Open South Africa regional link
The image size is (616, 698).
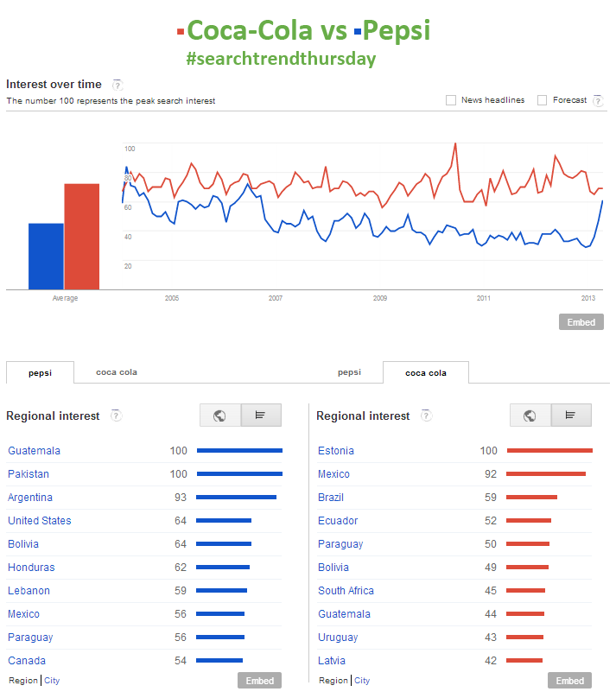point(346,590)
